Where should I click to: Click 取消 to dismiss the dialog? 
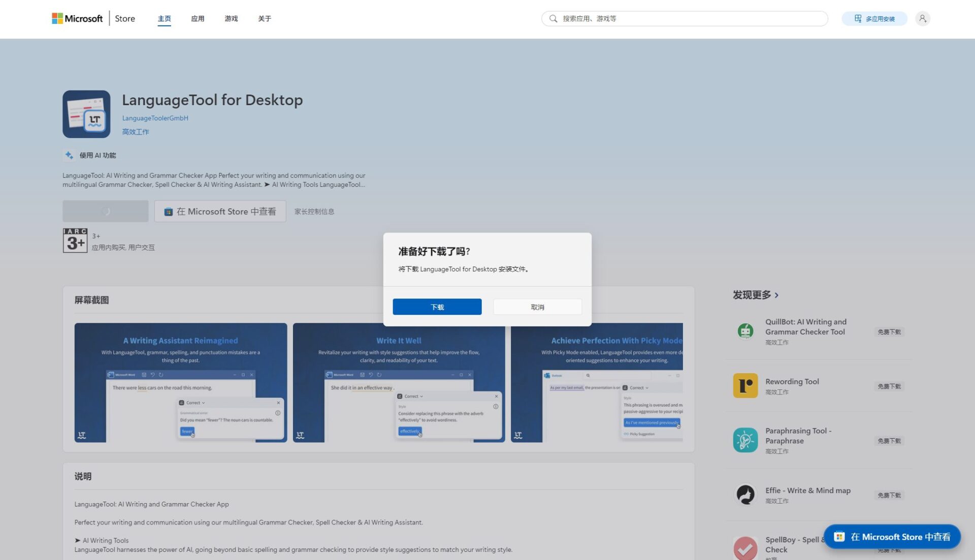click(537, 307)
